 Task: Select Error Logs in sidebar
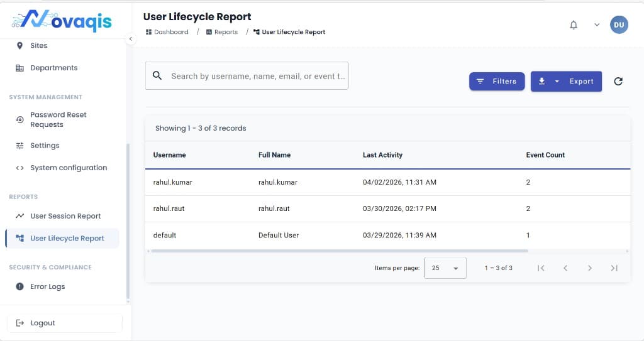pos(48,286)
